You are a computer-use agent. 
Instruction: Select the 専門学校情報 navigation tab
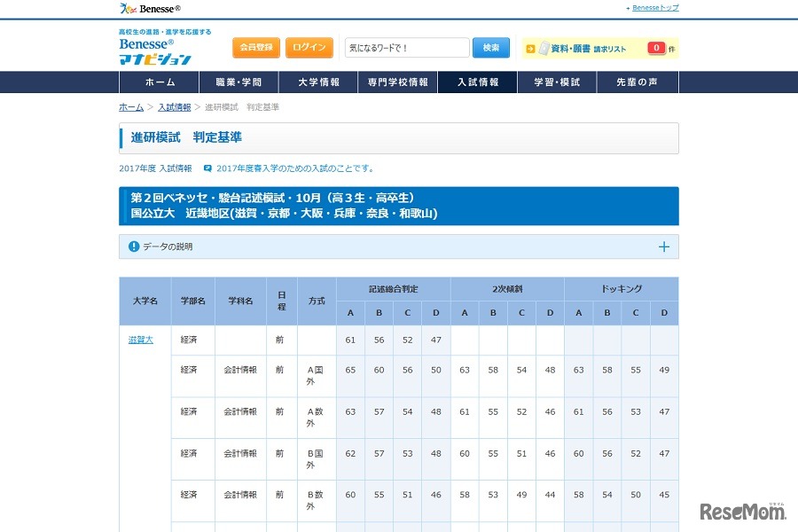pyautogui.click(x=398, y=82)
